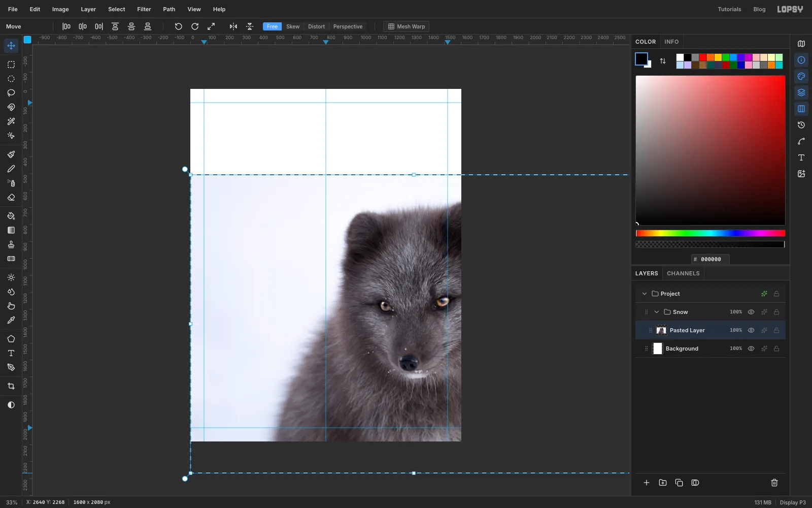Pick the red swatch in palette

pyautogui.click(x=703, y=57)
